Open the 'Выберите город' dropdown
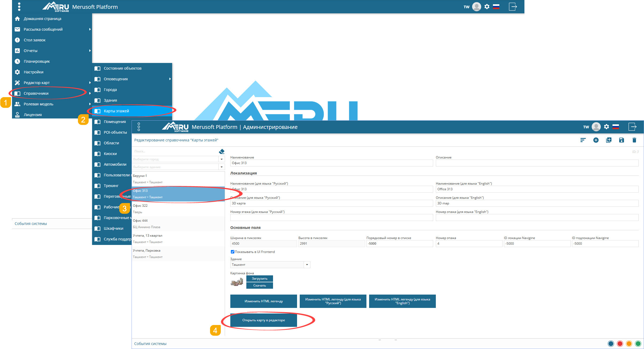Viewport: 644px width, 349px height. pos(222,159)
